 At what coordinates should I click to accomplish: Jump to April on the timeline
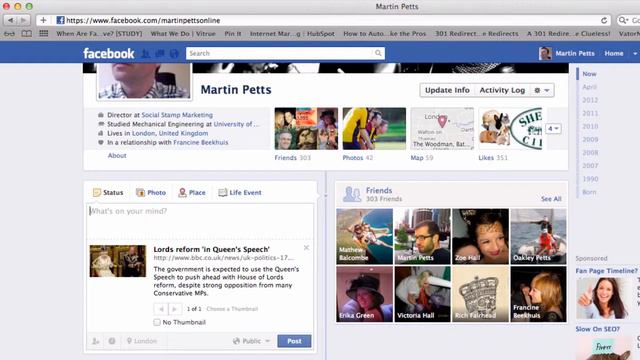coord(589,87)
